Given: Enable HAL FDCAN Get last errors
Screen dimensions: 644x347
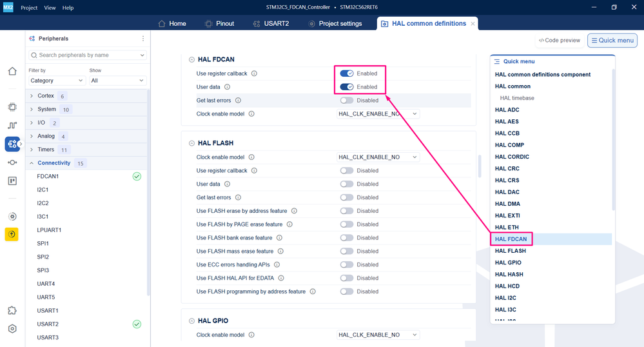Looking at the screenshot, I should pos(347,101).
